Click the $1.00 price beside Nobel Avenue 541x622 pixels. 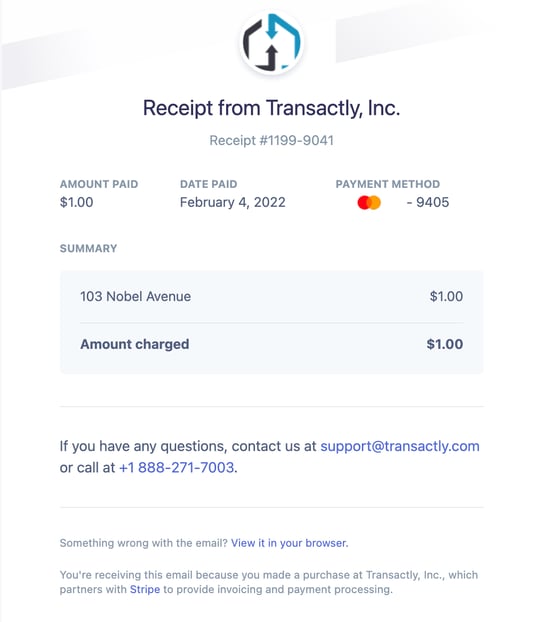point(446,296)
